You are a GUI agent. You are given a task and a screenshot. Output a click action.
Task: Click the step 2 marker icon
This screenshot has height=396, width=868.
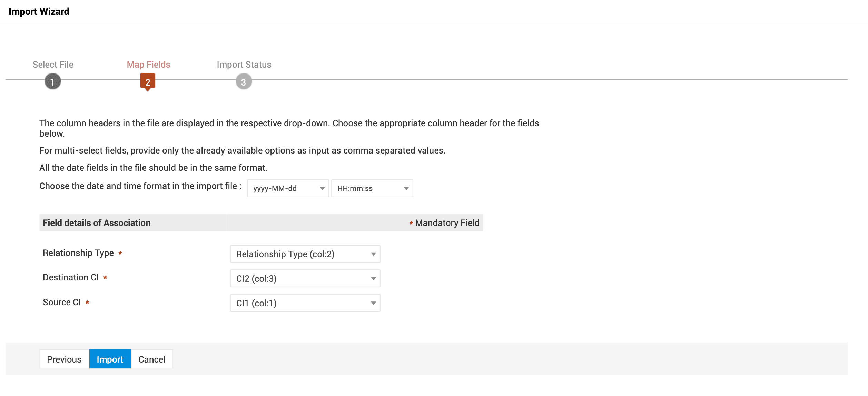(x=148, y=82)
